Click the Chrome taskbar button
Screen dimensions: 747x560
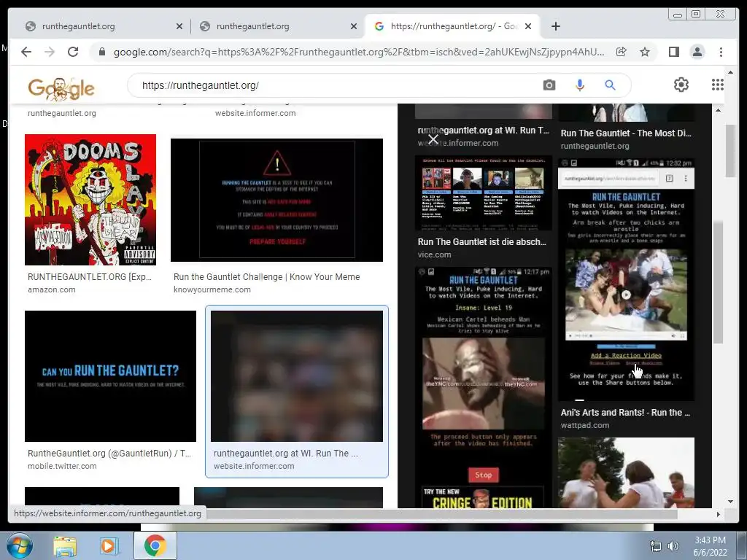(155, 545)
